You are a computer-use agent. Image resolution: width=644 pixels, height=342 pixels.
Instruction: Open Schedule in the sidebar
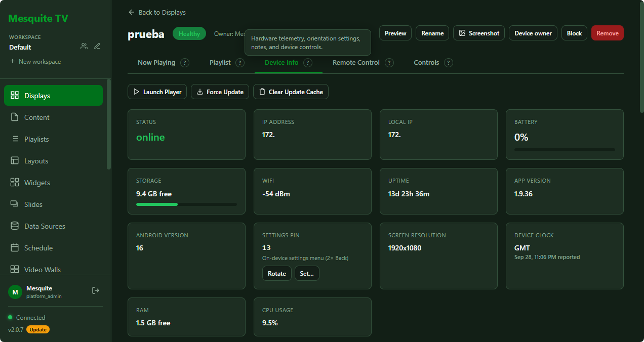[53, 248]
